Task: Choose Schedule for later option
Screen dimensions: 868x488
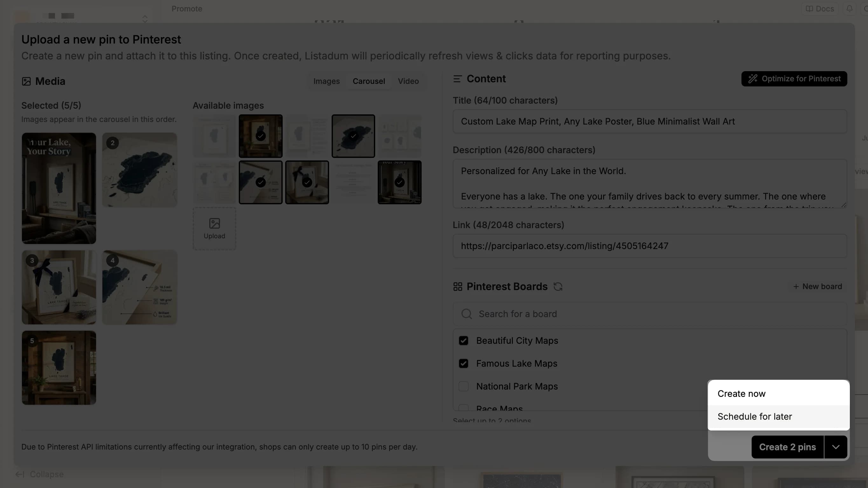Action: pos(778,417)
